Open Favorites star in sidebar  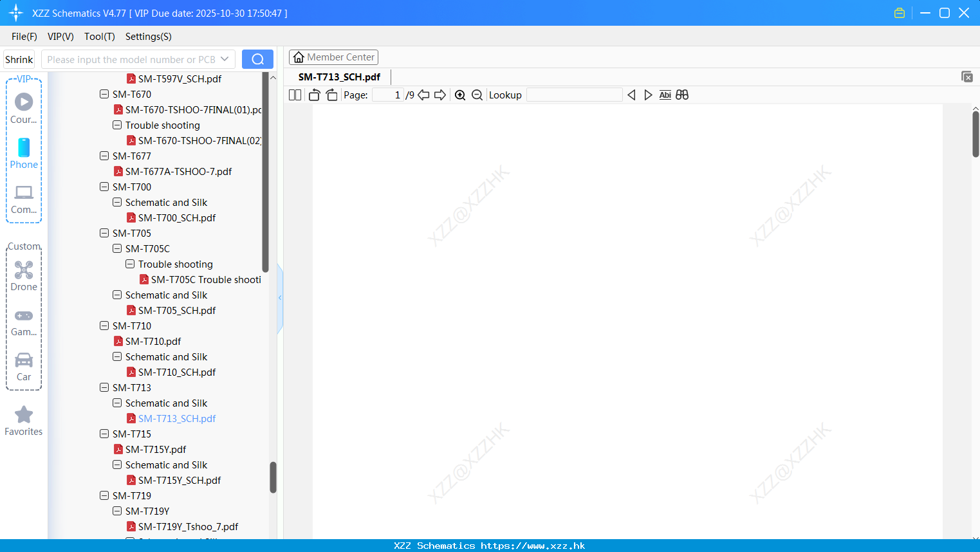(x=24, y=421)
